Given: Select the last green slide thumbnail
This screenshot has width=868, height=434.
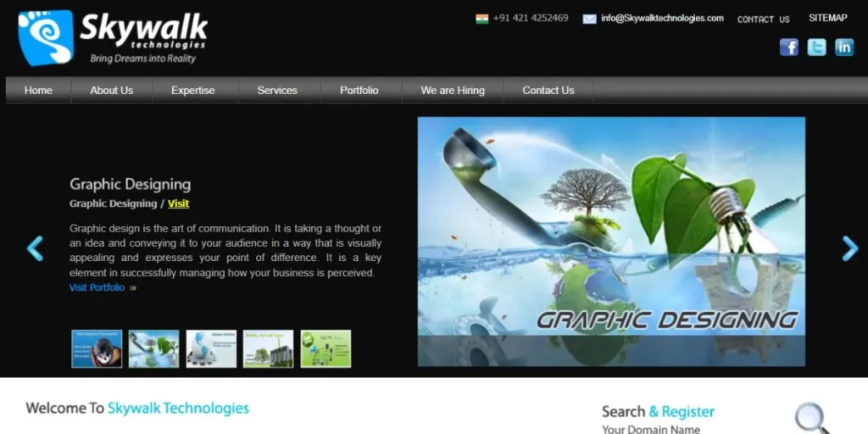Looking at the screenshot, I should 325,348.
